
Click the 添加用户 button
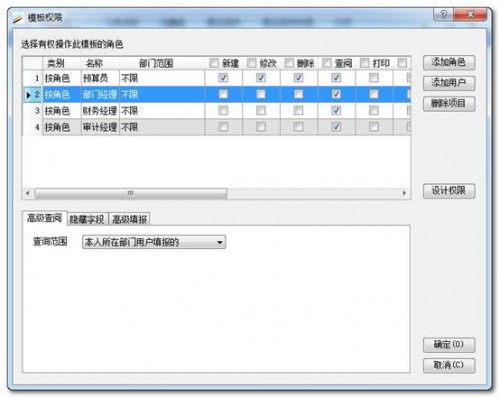click(449, 83)
